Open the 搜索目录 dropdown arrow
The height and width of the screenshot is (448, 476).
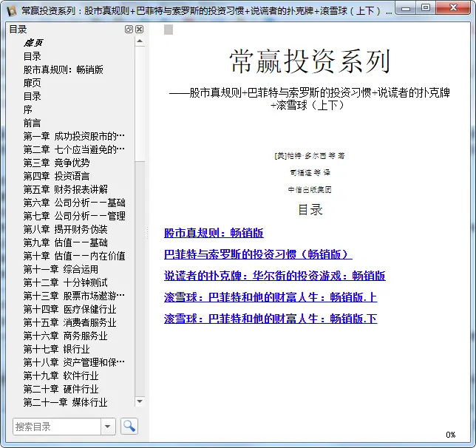(108, 427)
